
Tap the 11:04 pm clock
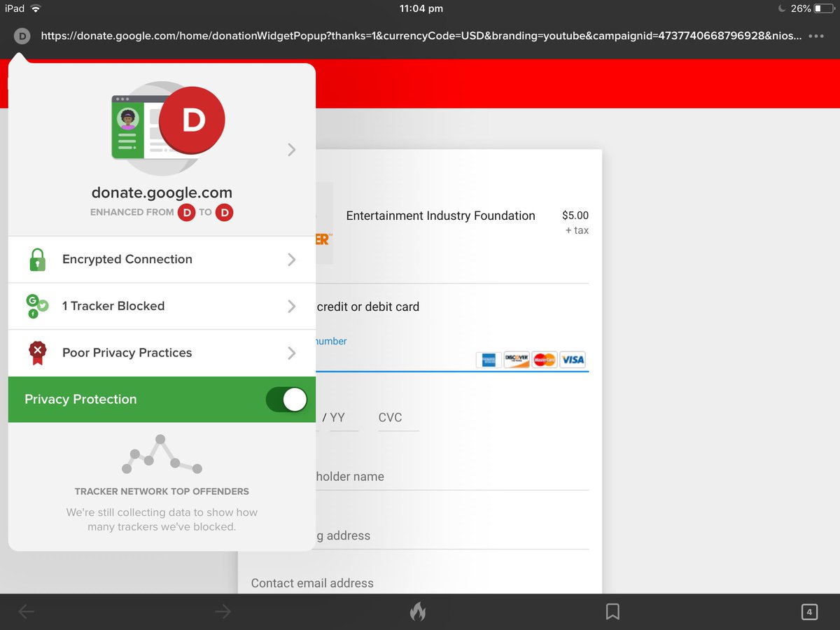click(x=421, y=9)
